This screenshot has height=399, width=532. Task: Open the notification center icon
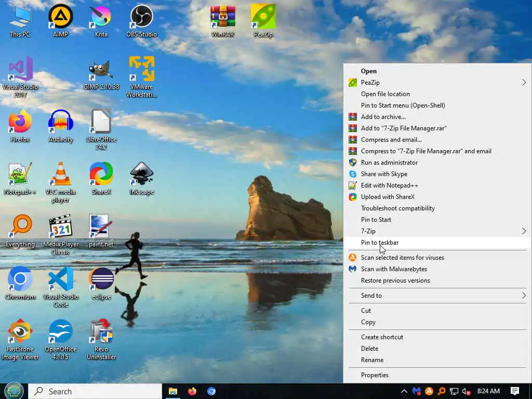click(x=515, y=391)
